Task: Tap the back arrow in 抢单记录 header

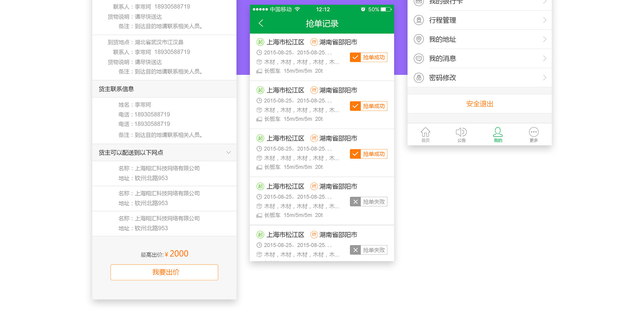Action: [x=261, y=23]
